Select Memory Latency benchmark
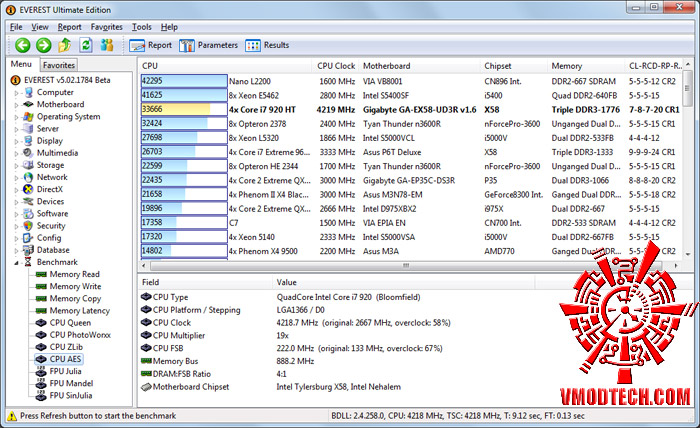This screenshot has height=428, width=700. pos(79,311)
